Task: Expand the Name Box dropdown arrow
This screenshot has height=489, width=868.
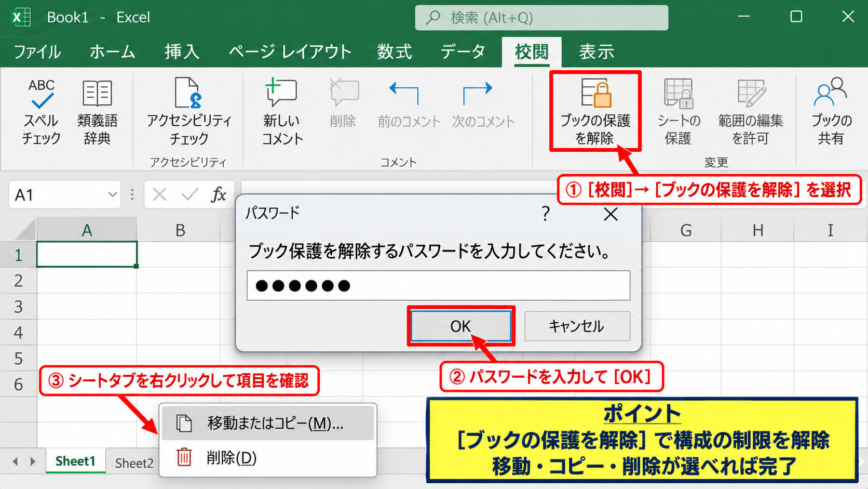Action: (112, 195)
